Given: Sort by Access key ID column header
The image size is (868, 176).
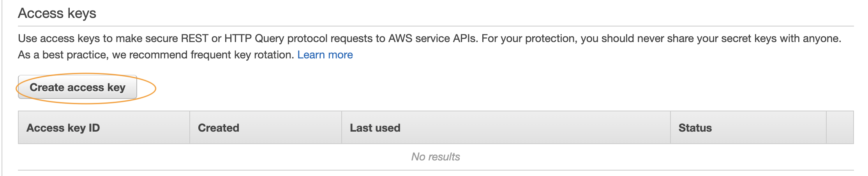Looking at the screenshot, I should (x=104, y=128).
